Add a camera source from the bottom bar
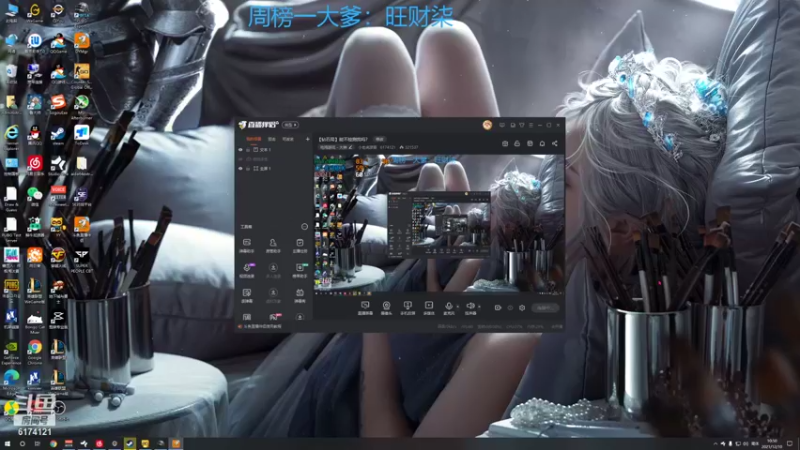The height and width of the screenshot is (450, 800). coord(386,308)
